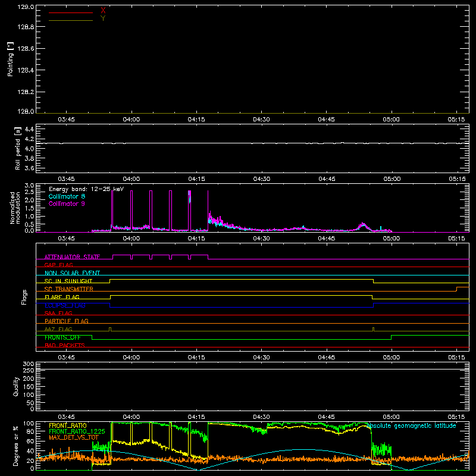The height and width of the screenshot is (476, 476).
Task: Select the SAA_FLAG label
Action: click(58, 313)
